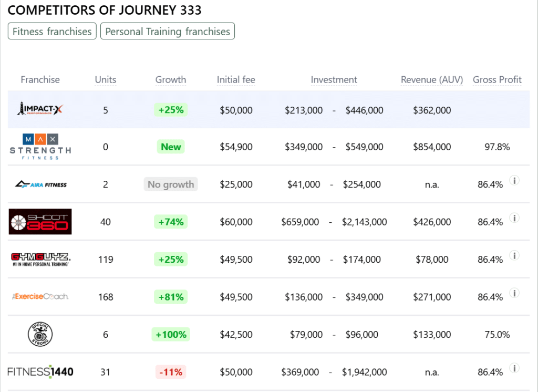Click the Units column header
This screenshot has width=538, height=392.
(x=105, y=80)
